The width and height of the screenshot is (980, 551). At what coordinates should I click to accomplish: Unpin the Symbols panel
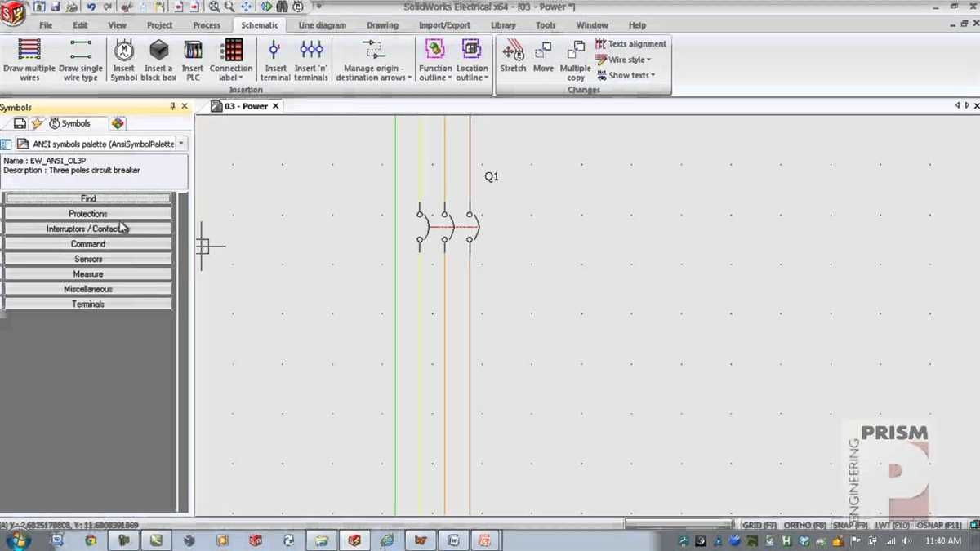tap(172, 107)
